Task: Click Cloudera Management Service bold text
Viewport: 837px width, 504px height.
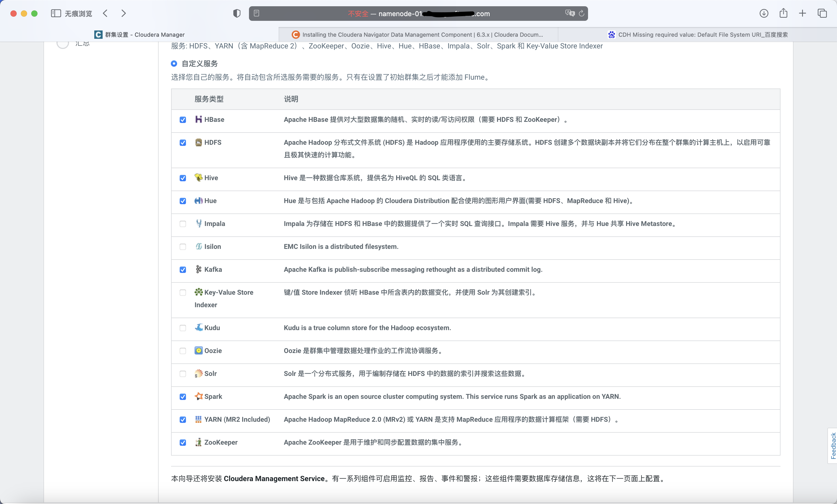Action: coord(274,478)
